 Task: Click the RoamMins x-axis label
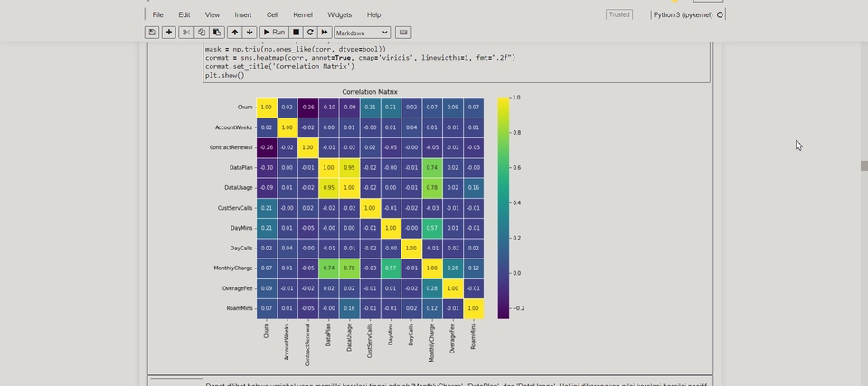(x=473, y=336)
